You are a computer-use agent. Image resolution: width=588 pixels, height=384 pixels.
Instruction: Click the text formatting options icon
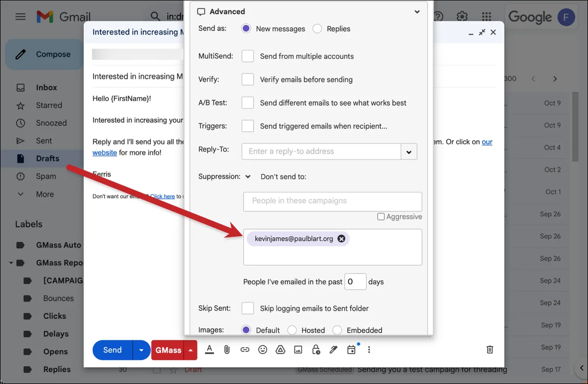(209, 349)
